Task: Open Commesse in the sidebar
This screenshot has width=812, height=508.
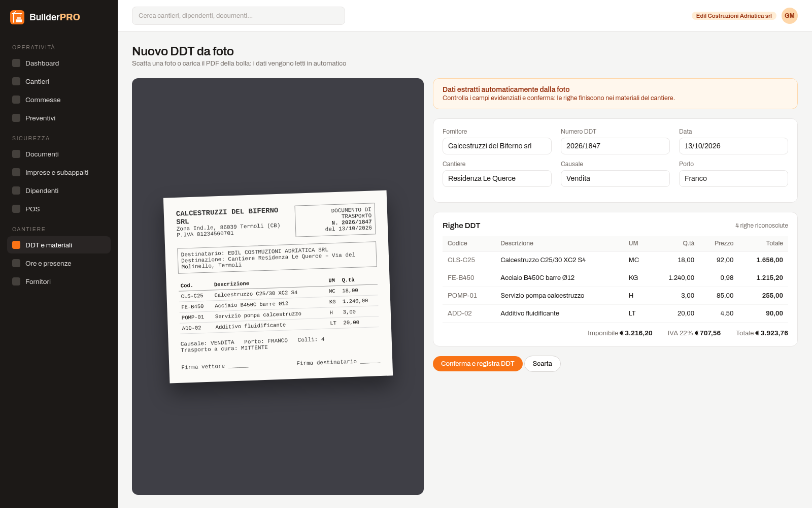Action: [x=59, y=100]
